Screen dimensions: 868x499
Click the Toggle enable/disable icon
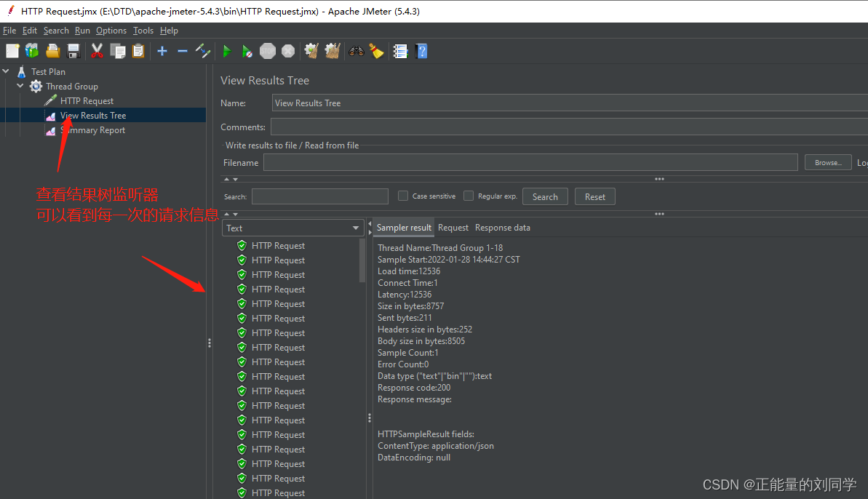tap(202, 52)
